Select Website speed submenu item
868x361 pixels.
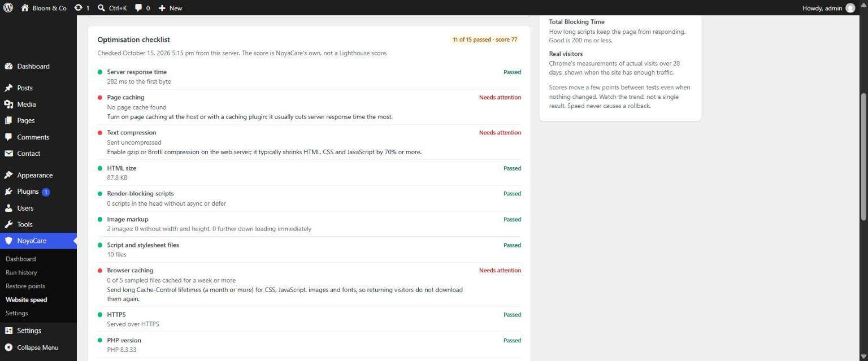point(27,299)
